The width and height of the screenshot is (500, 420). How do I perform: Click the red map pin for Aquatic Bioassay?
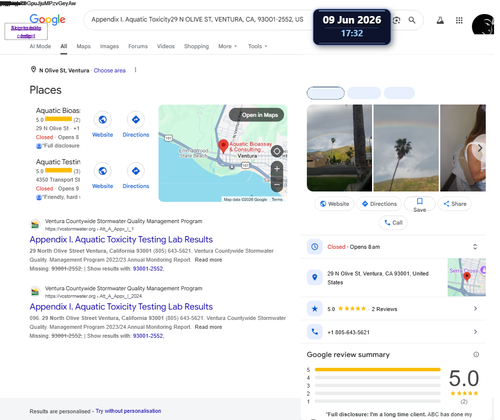coord(223,146)
